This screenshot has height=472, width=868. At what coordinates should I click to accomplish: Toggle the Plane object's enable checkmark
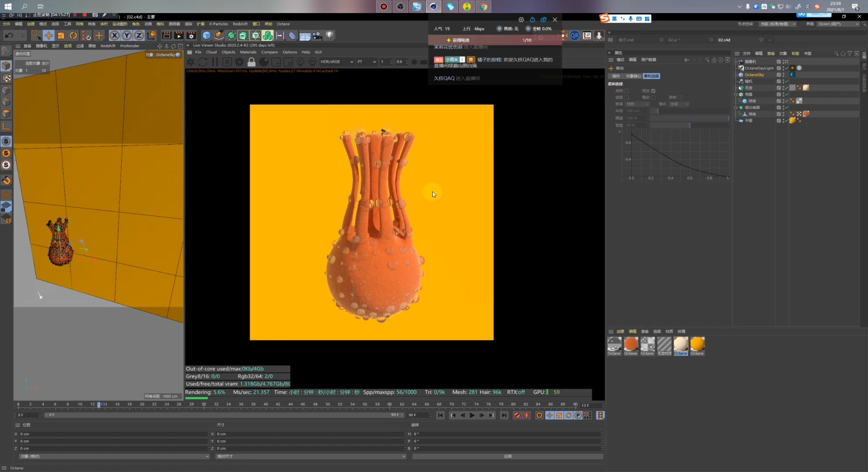click(x=787, y=121)
